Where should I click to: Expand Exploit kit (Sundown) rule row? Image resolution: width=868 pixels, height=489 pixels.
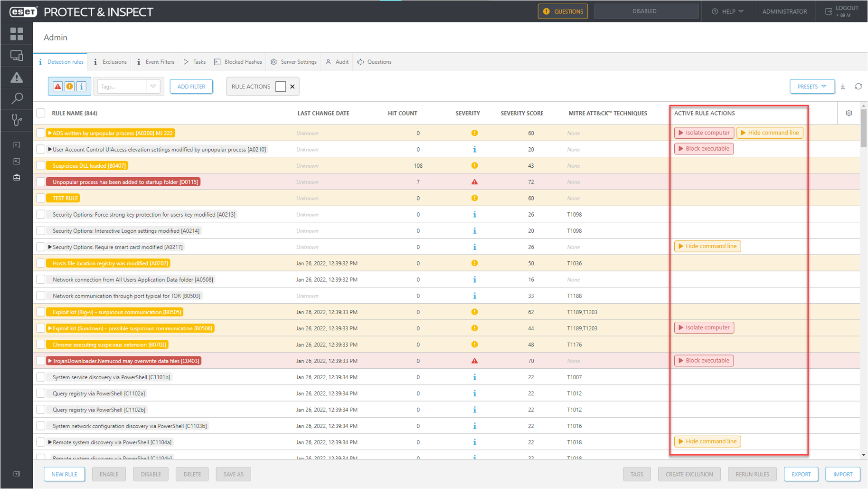tap(50, 328)
